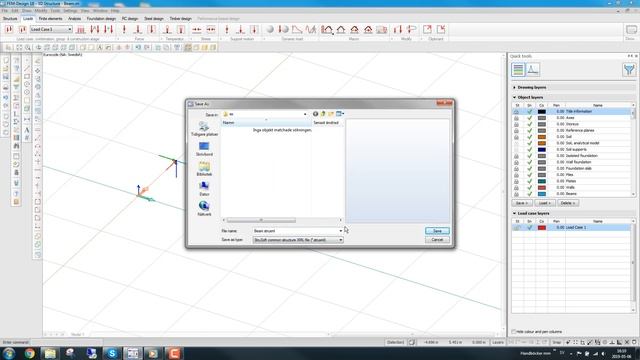Open Skype from the taskbar
This screenshot has width=640, height=360.
pyautogui.click(x=112, y=353)
